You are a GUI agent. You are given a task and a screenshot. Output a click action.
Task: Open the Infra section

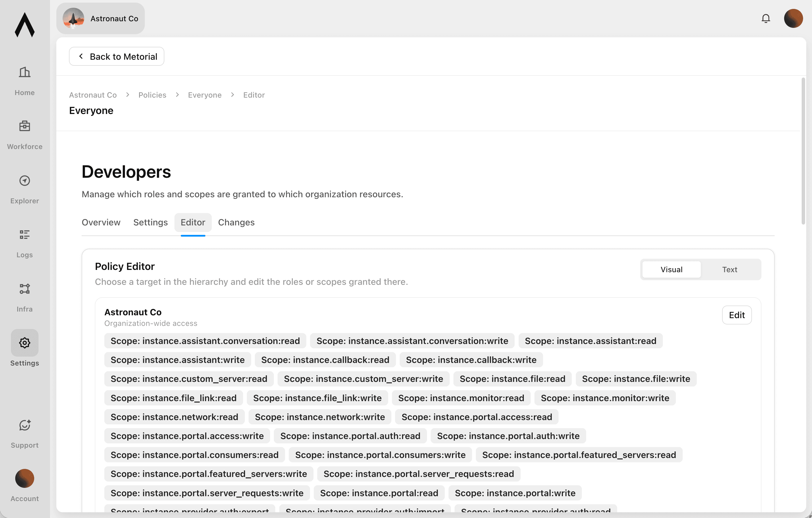pos(25,297)
